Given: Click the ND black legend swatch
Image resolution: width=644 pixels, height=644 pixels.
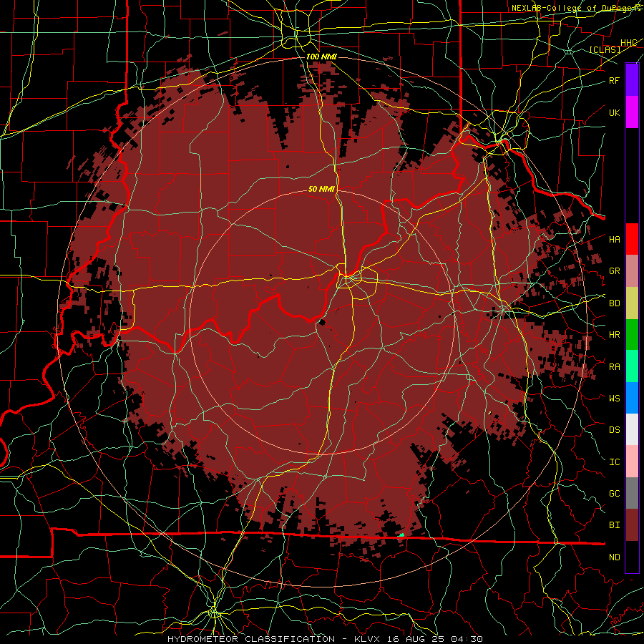Looking at the screenshot, I should pos(632,557).
